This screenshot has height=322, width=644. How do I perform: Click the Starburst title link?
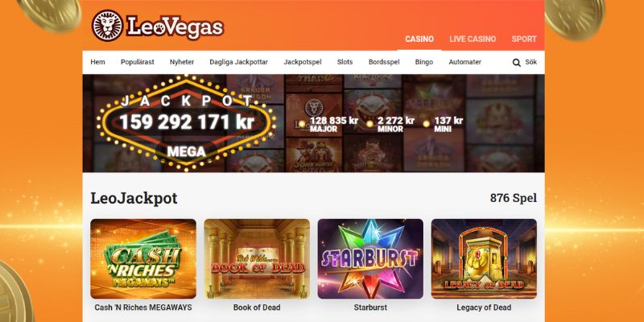(x=370, y=308)
